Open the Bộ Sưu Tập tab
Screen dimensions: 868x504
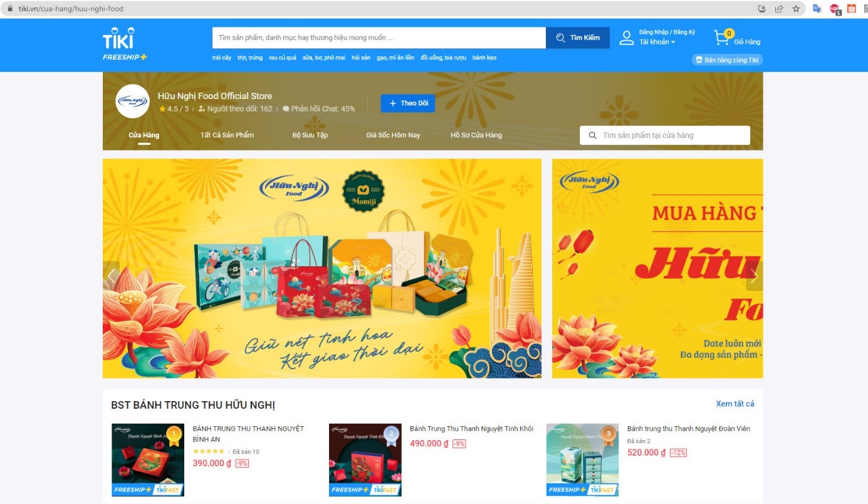pyautogui.click(x=310, y=135)
